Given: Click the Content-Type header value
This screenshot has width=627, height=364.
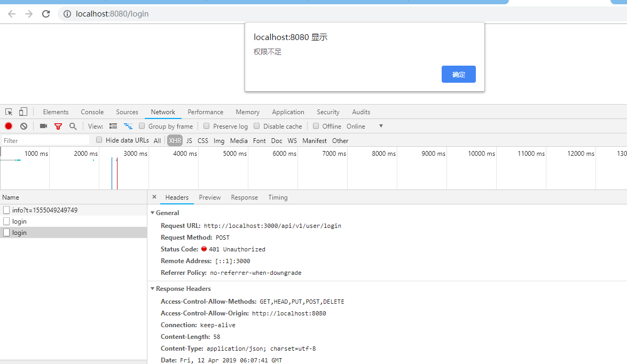Looking at the screenshot, I should click(261, 349).
